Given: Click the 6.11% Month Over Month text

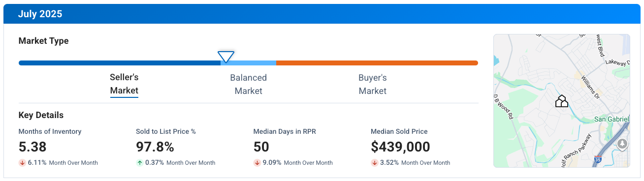Looking at the screenshot, I should pos(63,163).
